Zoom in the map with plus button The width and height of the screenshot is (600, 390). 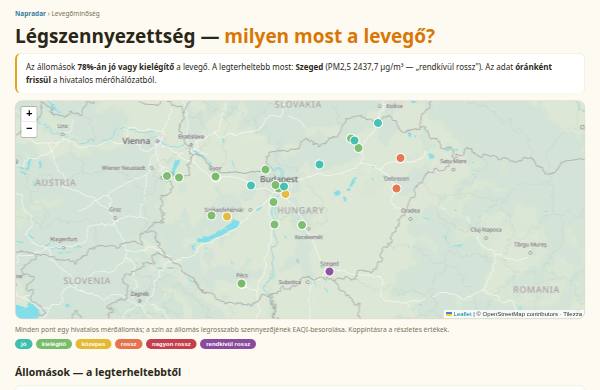coord(29,114)
